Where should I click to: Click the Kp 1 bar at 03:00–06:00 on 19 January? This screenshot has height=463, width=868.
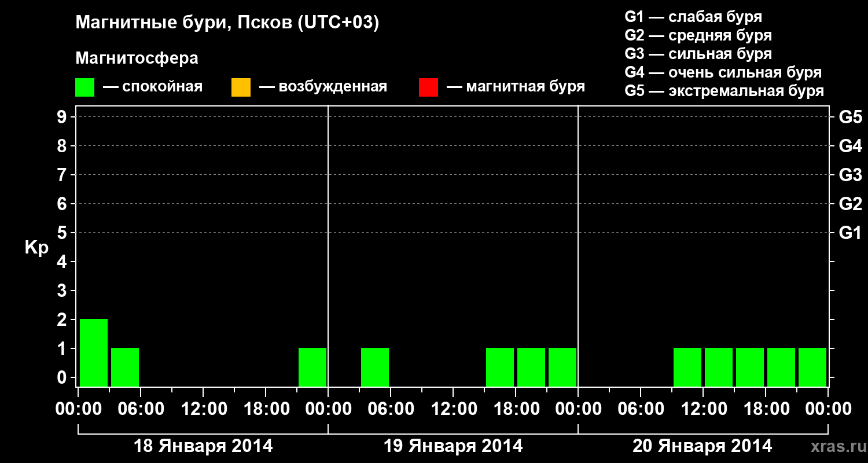[x=375, y=367]
